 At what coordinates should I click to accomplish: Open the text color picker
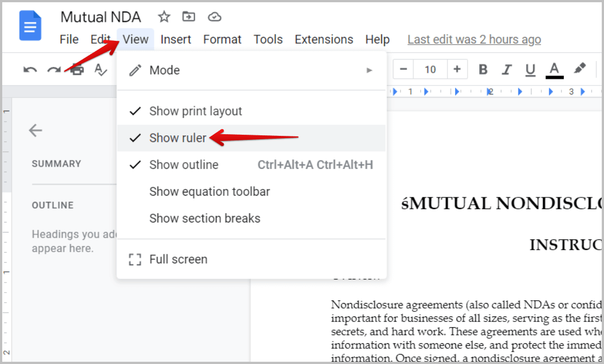(554, 70)
